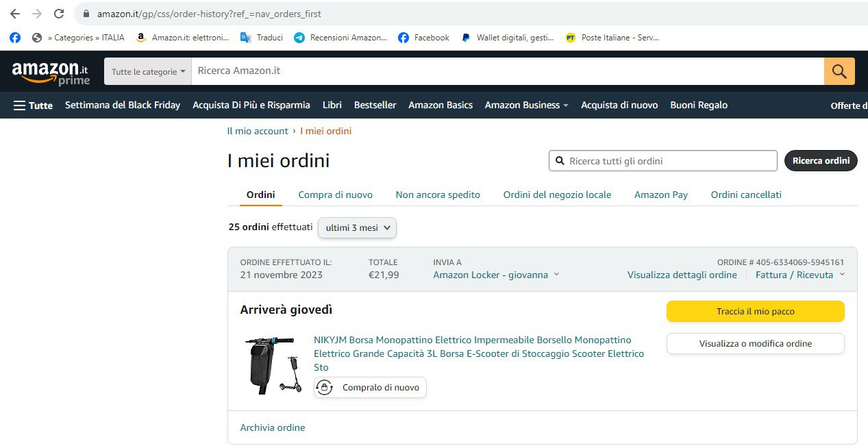
Task: Click Compralo di nuovo button
Action: click(371, 388)
